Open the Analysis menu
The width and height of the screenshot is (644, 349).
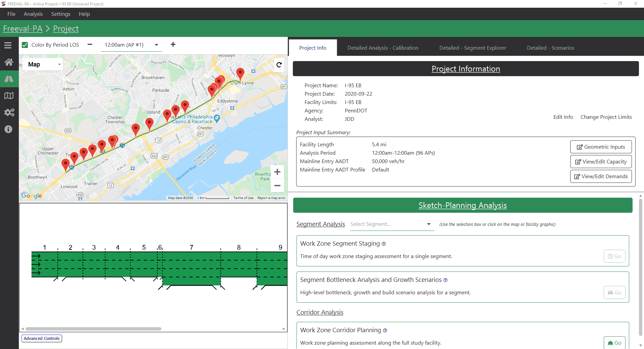(33, 14)
